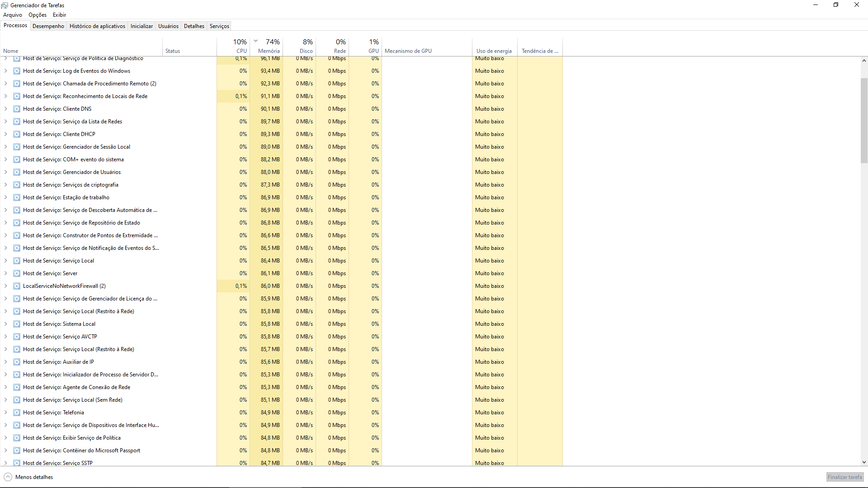The height and width of the screenshot is (488, 868).
Task: Expand Chamada de Procedimento Remoto (2) group
Action: pos(6,84)
